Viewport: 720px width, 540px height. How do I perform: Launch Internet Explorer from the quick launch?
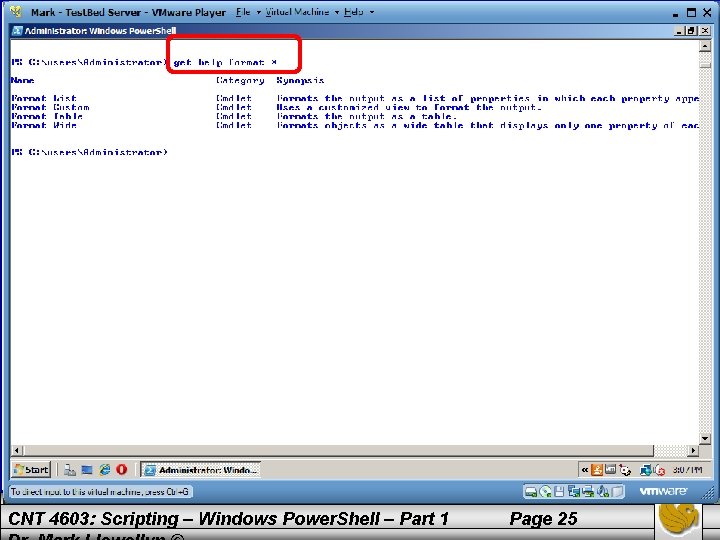click(105, 470)
